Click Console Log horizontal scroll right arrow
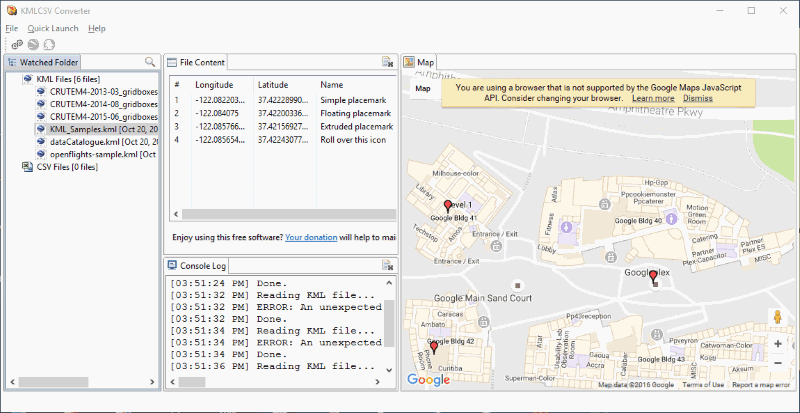 (x=377, y=382)
